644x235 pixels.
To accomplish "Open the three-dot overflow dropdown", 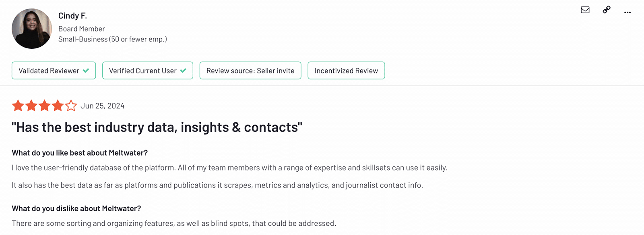I will tap(627, 12).
